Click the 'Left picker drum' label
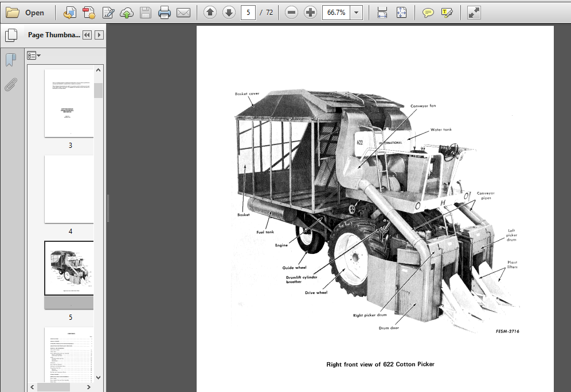This screenshot has height=392, width=571. (511, 235)
